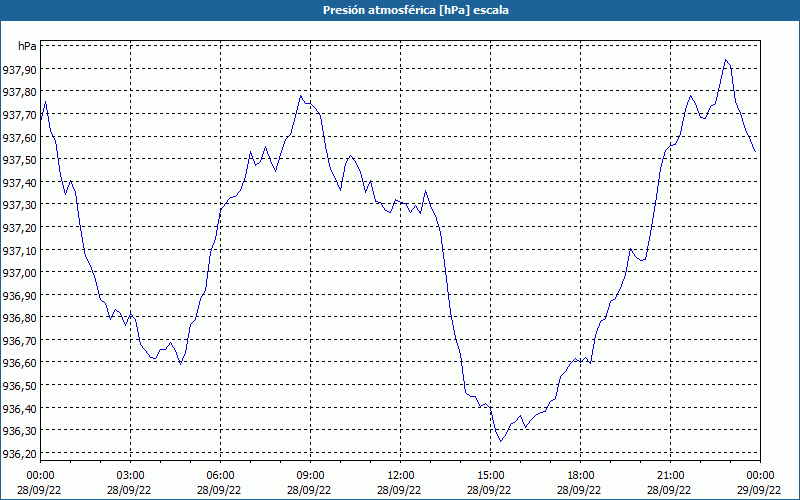Select the 937,50 Y-axis label
Screen dimensions: 800x500
[20, 161]
